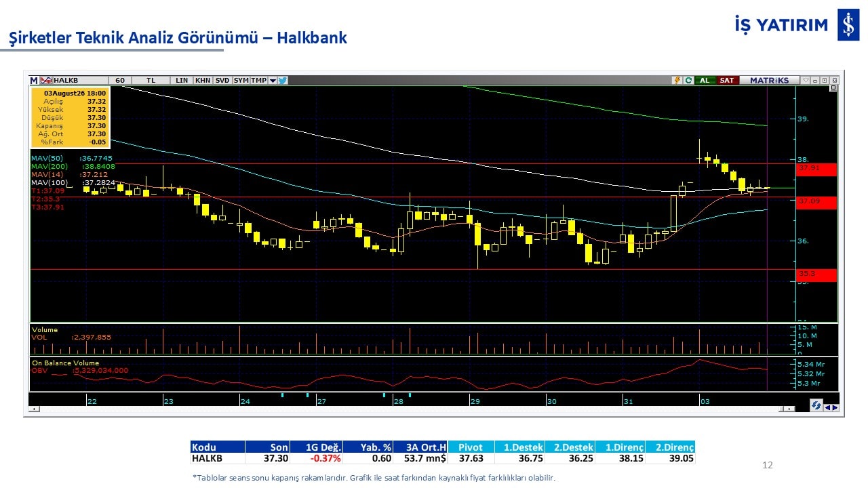Click the 35.3 red price level label
Image resolution: width=868 pixels, height=488 pixels.
pos(816,274)
